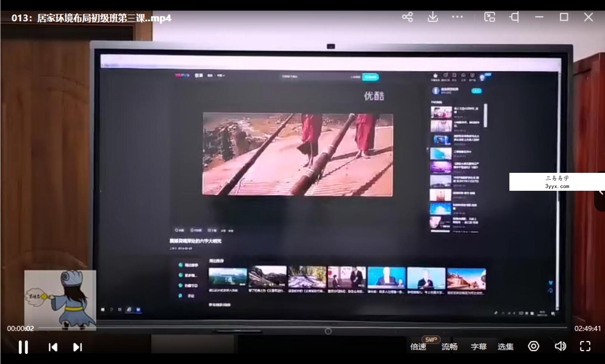
Task: Open the more options ellipsis menu
Action: (457, 17)
